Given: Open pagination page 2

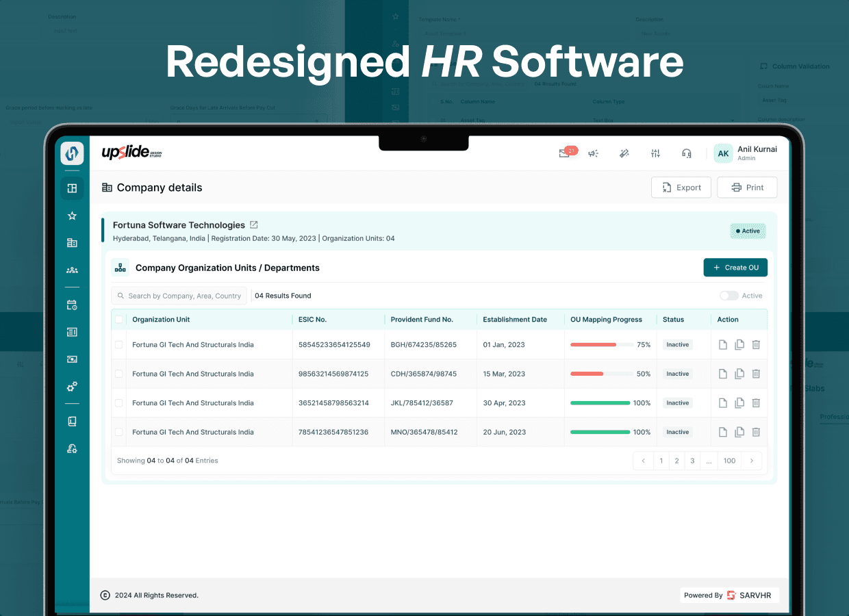Looking at the screenshot, I should point(676,461).
